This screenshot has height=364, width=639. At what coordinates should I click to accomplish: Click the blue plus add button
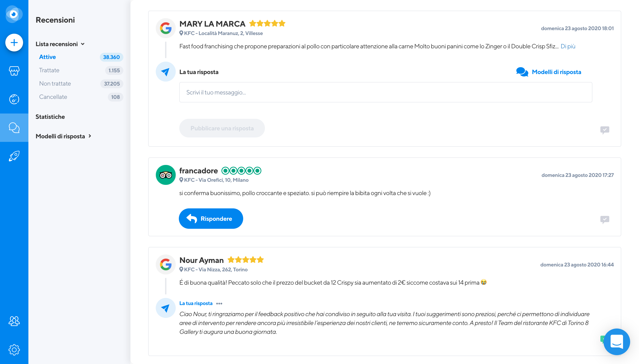[14, 43]
